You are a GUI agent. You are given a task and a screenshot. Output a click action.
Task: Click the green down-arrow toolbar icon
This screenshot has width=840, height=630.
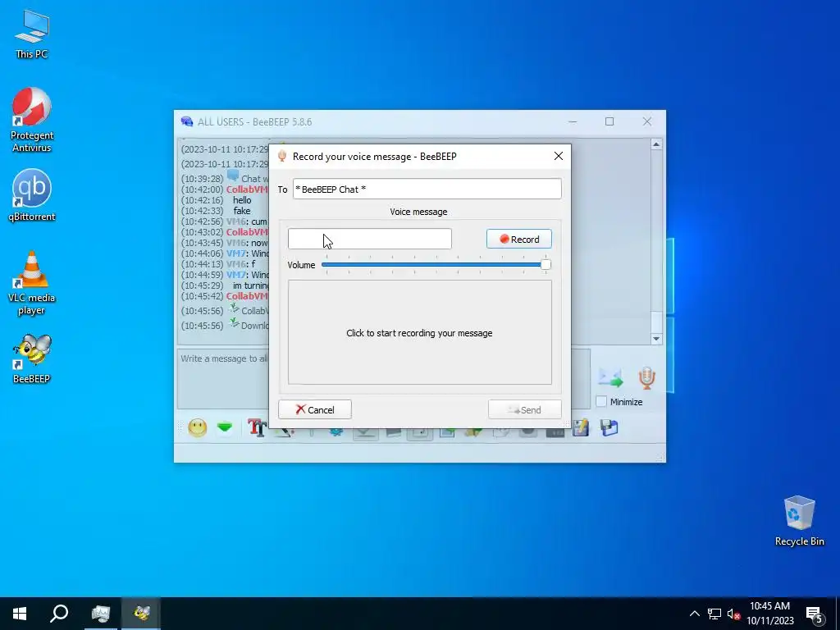click(x=225, y=427)
